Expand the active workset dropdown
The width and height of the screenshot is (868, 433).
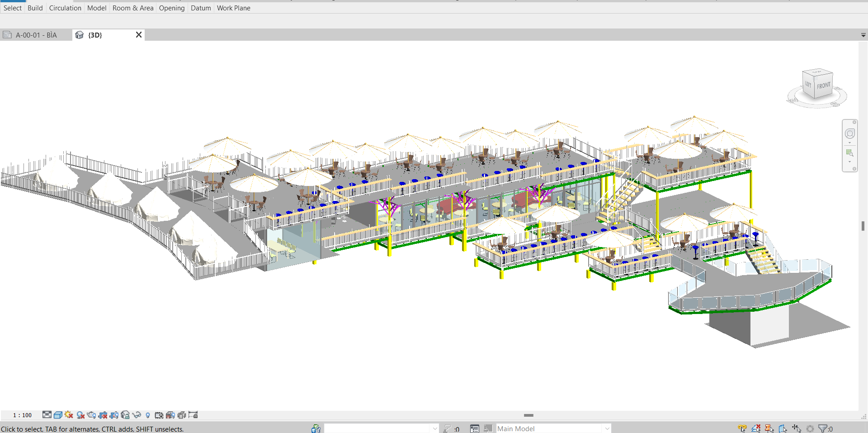pos(435,428)
